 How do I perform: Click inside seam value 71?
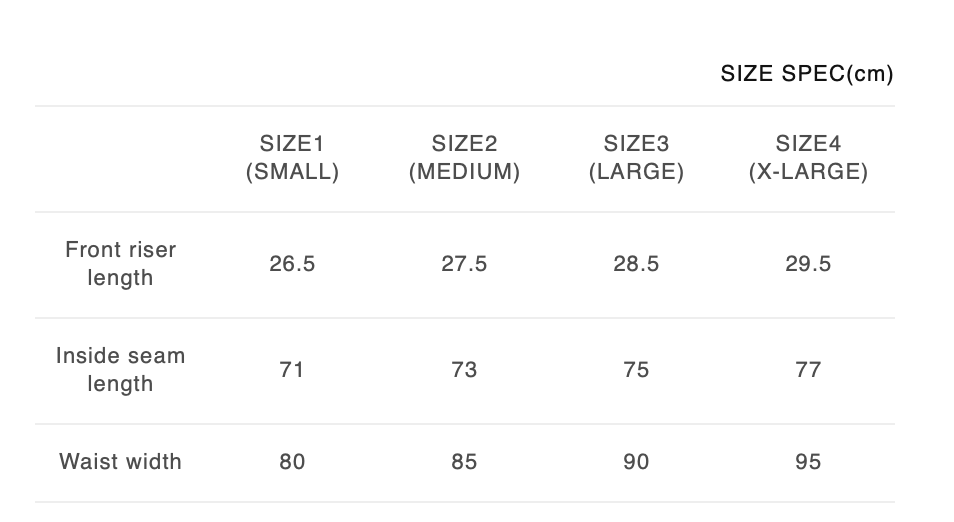[x=292, y=370]
